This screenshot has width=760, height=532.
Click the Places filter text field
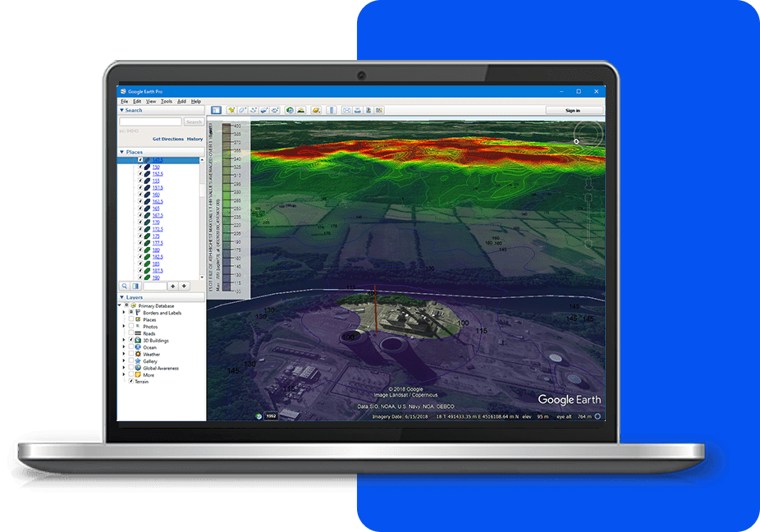(x=154, y=287)
